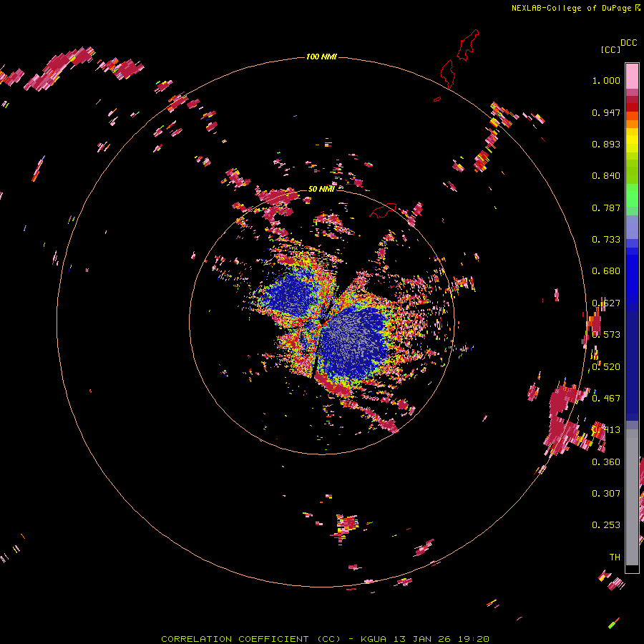
Task: Click the 0.733 scale value
Action: pyautogui.click(x=606, y=240)
